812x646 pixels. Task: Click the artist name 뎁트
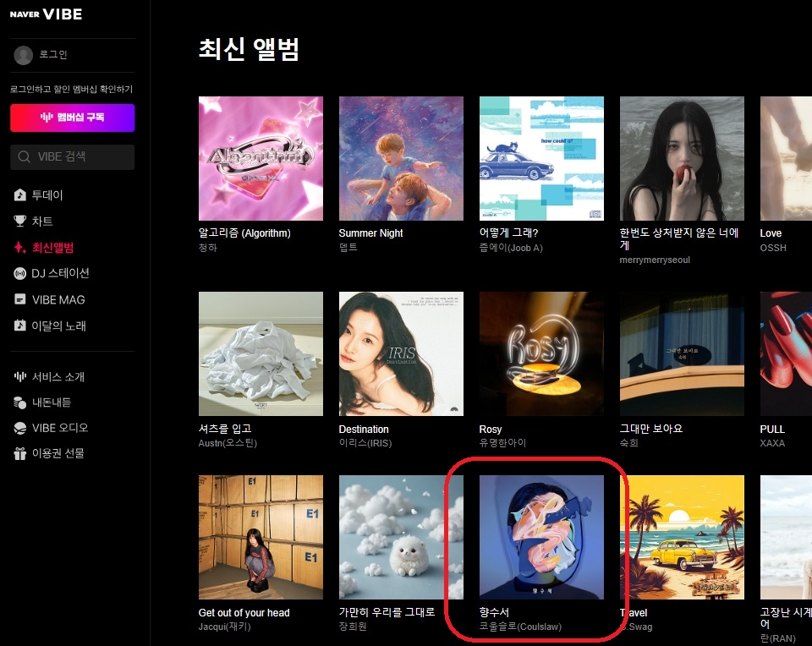pyautogui.click(x=348, y=248)
